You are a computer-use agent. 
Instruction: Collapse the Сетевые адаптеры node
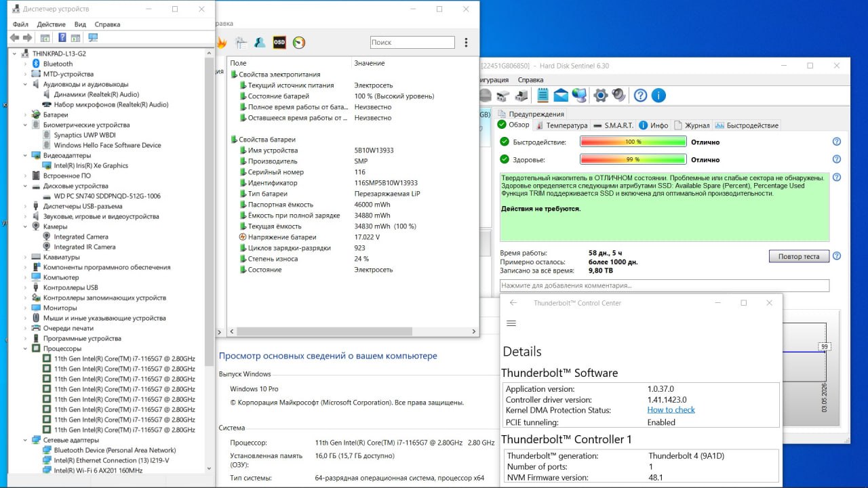(x=26, y=440)
